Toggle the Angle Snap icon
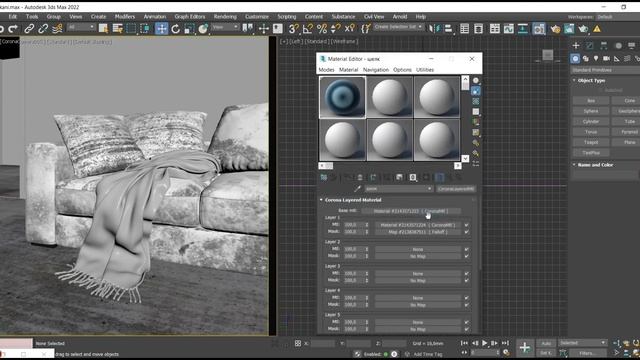Screen dimensions: 640x360 point(307,29)
